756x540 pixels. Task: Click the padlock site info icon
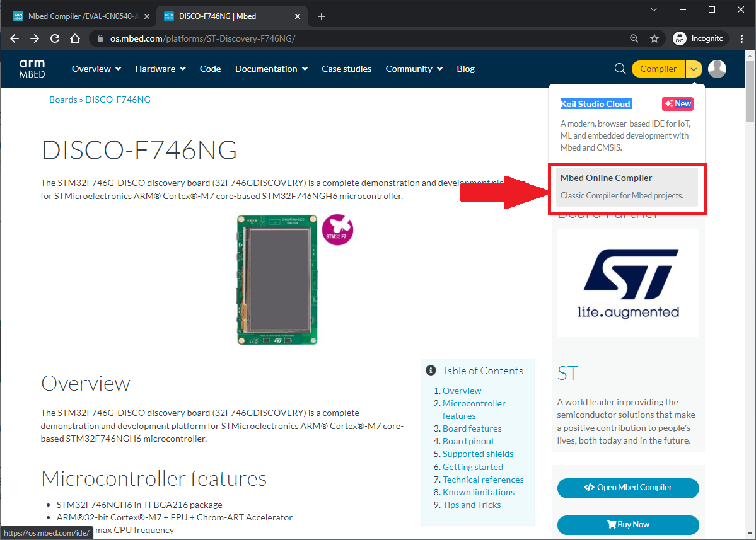click(x=100, y=38)
